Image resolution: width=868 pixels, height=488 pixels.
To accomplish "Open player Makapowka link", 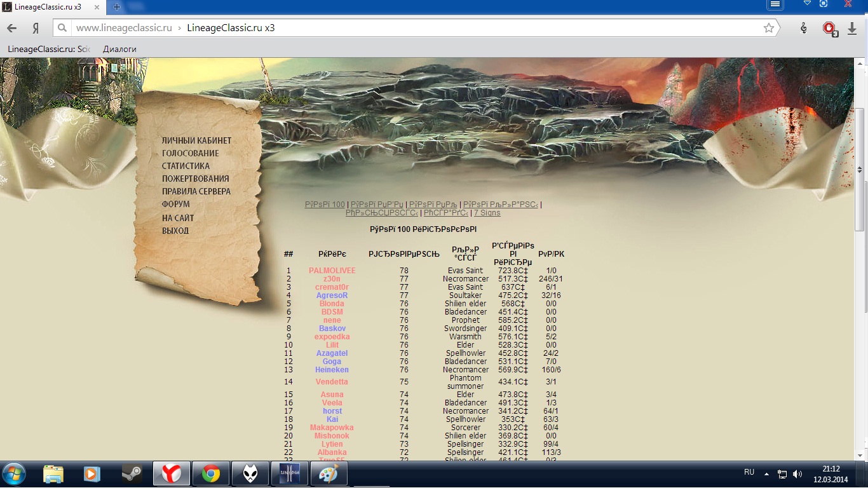I will (x=332, y=428).
